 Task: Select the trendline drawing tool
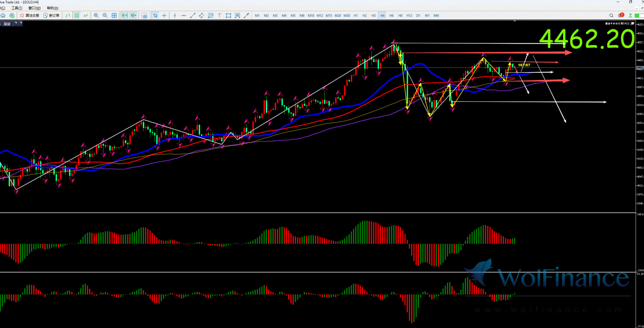coord(193,16)
